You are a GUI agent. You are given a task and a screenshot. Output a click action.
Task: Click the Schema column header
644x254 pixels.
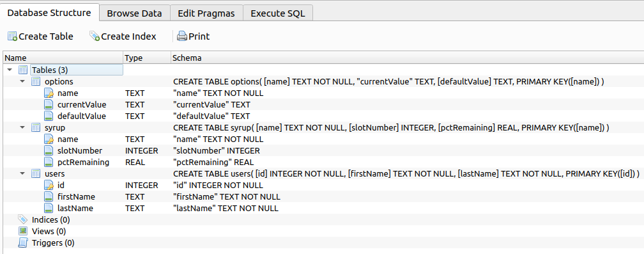point(407,58)
